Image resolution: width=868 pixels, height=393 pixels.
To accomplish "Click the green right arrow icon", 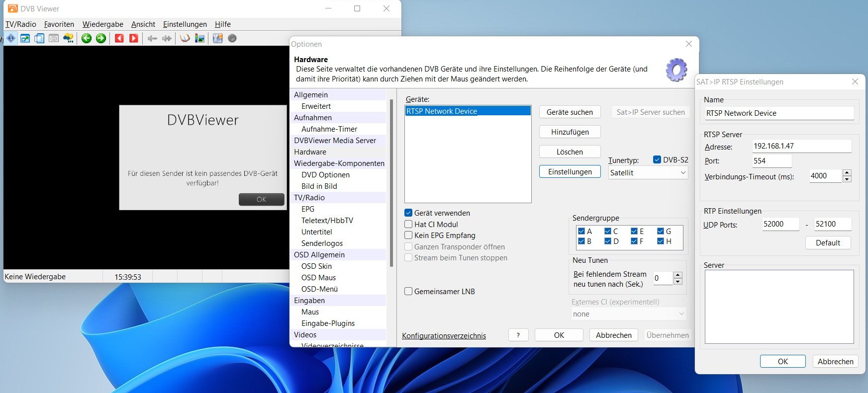I will tap(101, 38).
